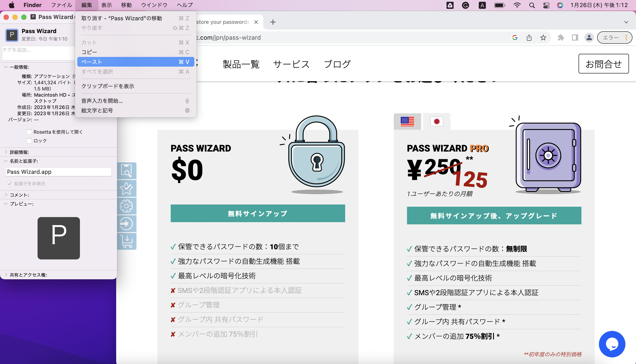Click the 無料サインアップ button
This screenshot has height=364, width=636.
[258, 213]
